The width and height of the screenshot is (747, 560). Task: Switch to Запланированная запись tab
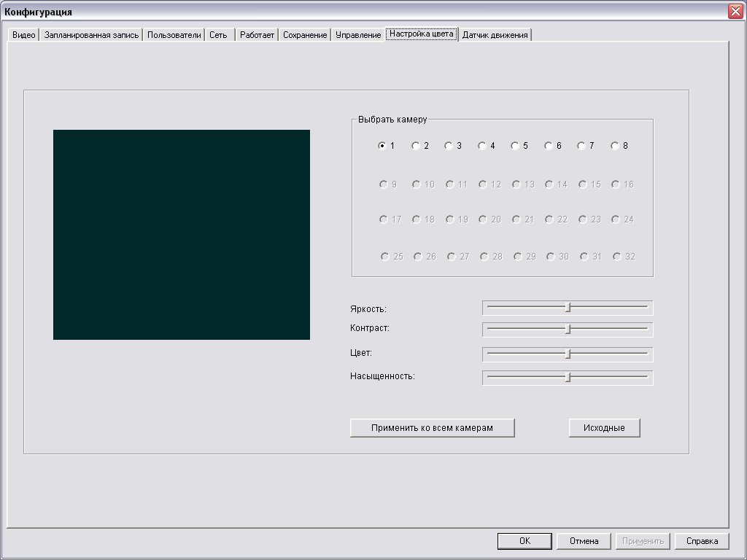[x=91, y=35]
